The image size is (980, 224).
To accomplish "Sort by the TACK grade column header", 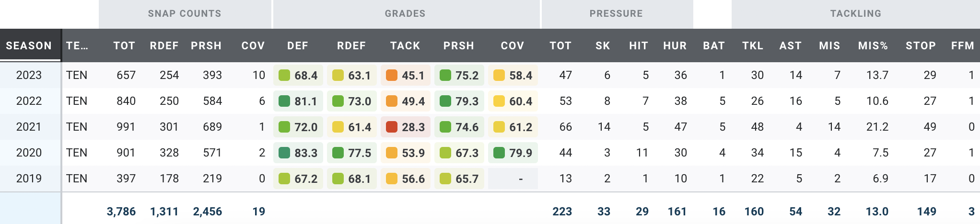I will tap(405, 46).
